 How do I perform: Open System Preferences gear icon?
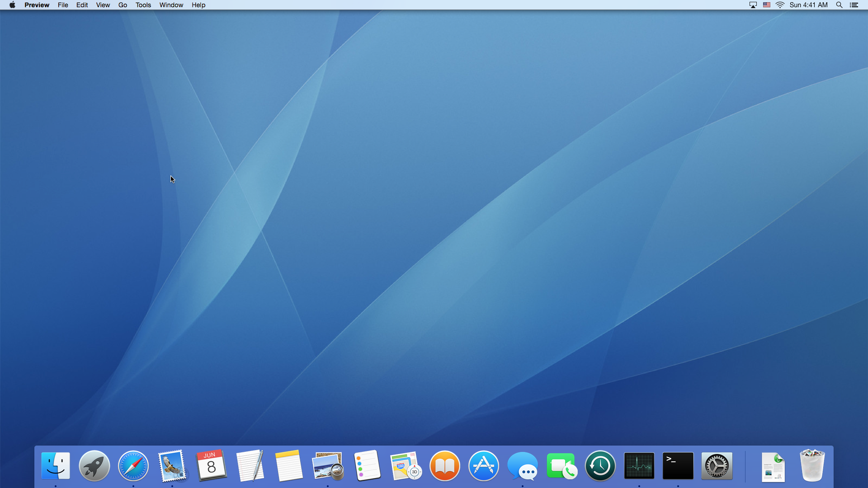click(717, 465)
